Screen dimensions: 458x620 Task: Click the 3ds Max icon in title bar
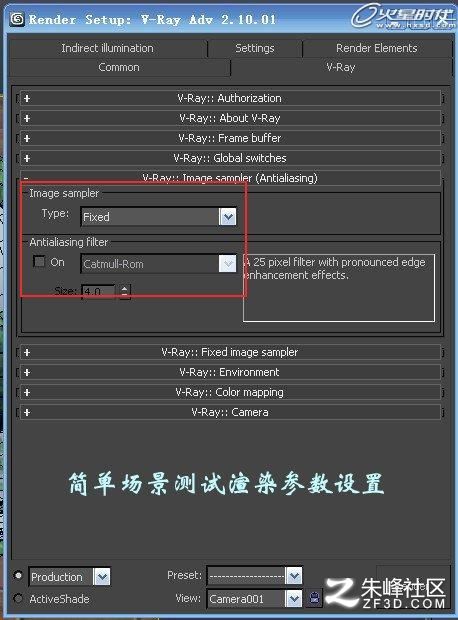point(17,19)
